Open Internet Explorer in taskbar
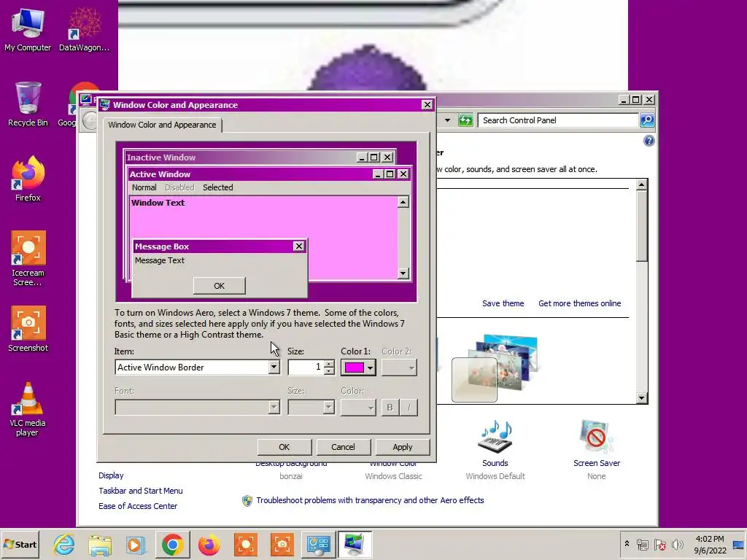Image resolution: width=747 pixels, height=560 pixels. 64,544
